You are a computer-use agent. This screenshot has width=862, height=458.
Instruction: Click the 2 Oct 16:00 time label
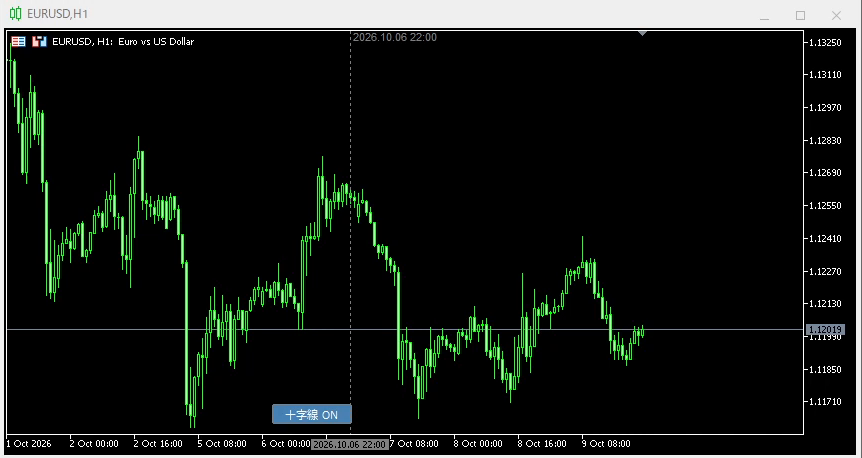(158, 444)
